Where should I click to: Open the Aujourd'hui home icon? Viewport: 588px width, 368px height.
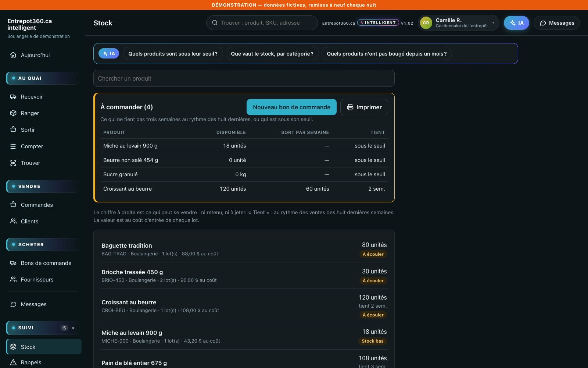coord(13,55)
